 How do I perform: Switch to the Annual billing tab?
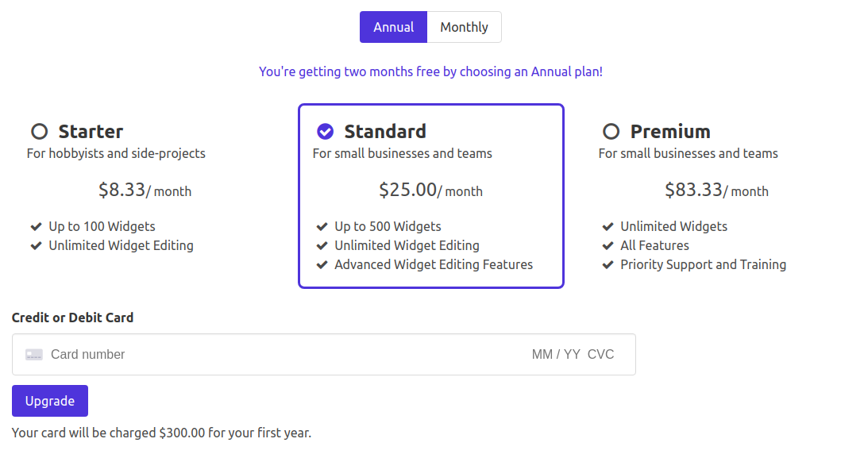393,26
